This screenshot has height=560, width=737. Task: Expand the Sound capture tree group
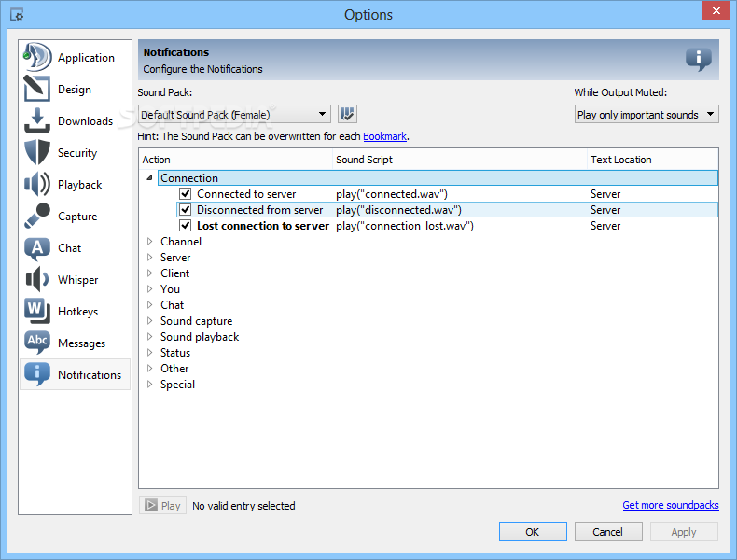tap(149, 321)
